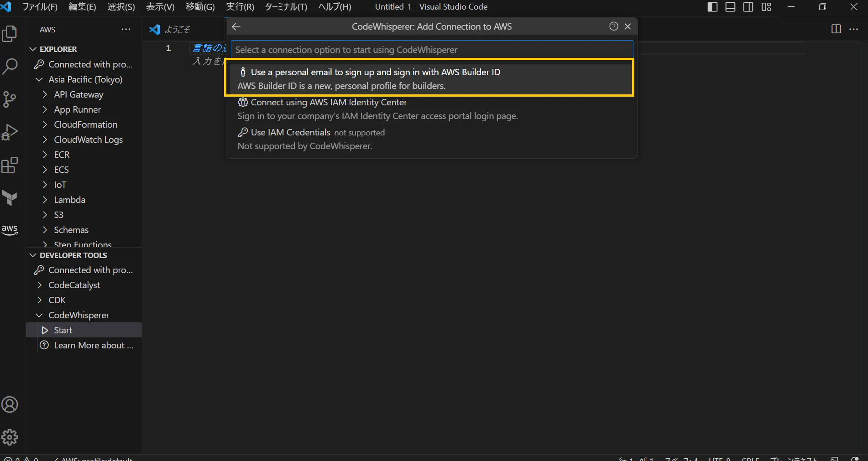Expand the CDK node
Image resolution: width=868 pixels, height=461 pixels.
tap(39, 300)
